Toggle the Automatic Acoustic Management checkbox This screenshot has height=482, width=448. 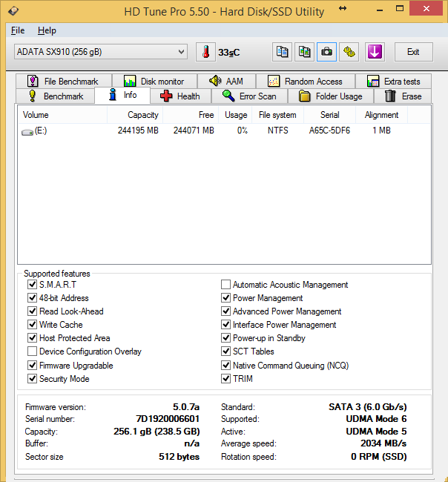pyautogui.click(x=225, y=284)
